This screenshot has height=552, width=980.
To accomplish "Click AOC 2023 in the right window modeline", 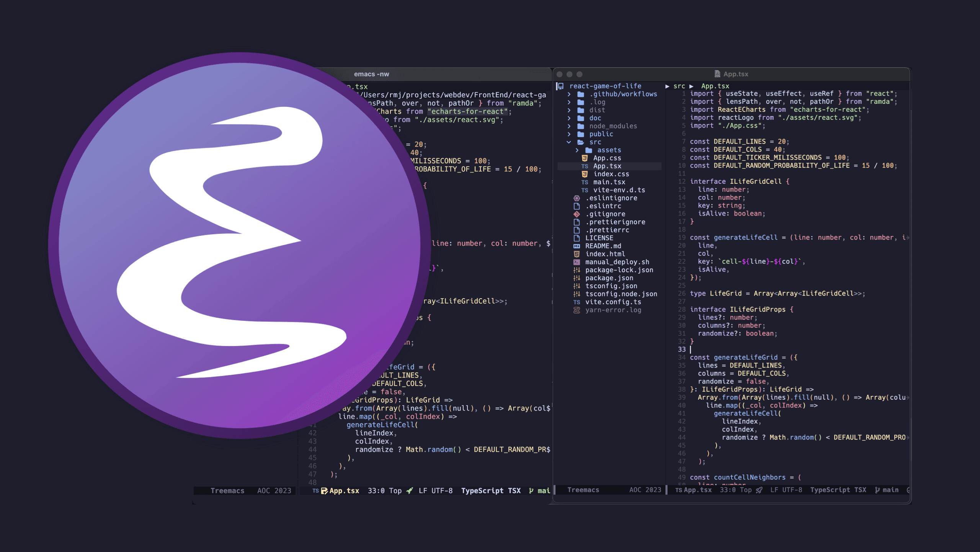I will point(645,490).
